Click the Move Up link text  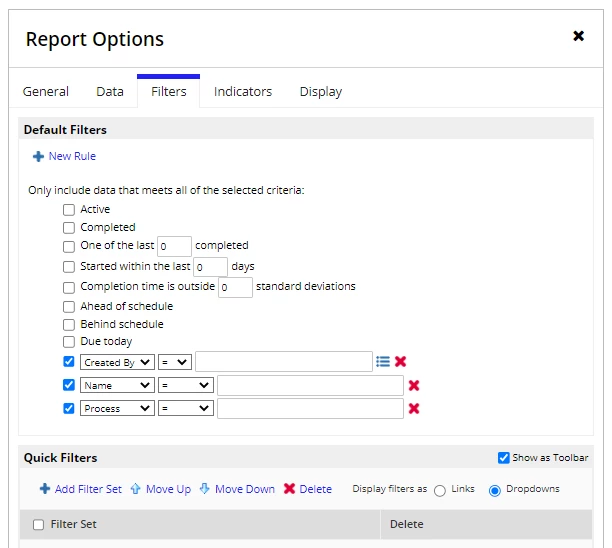click(168, 489)
